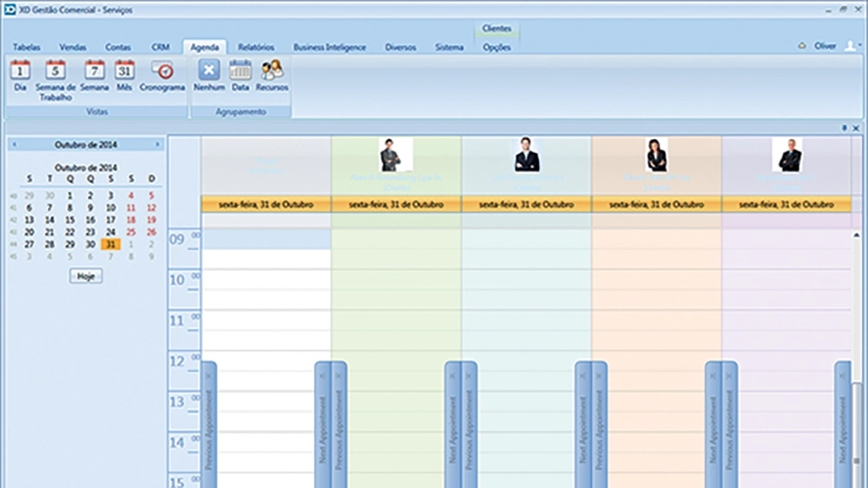The height and width of the screenshot is (488, 868).
Task: Show the Cronograma timeline view
Action: (x=162, y=76)
